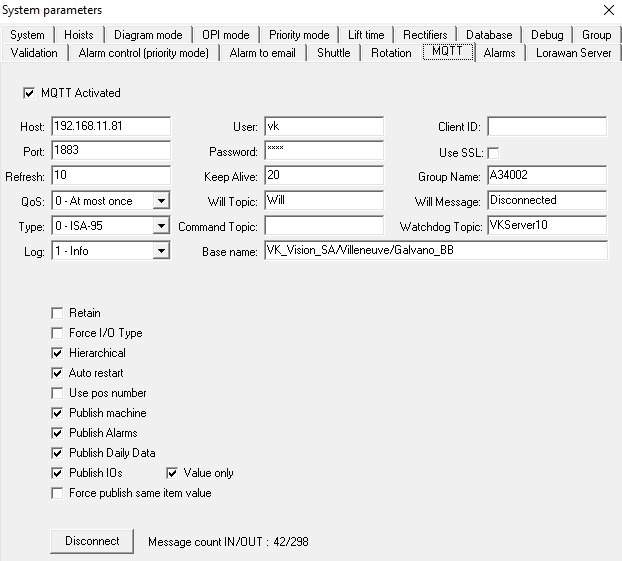622x561 pixels.
Task: Open the Alarm to email tab
Action: [x=262, y=53]
